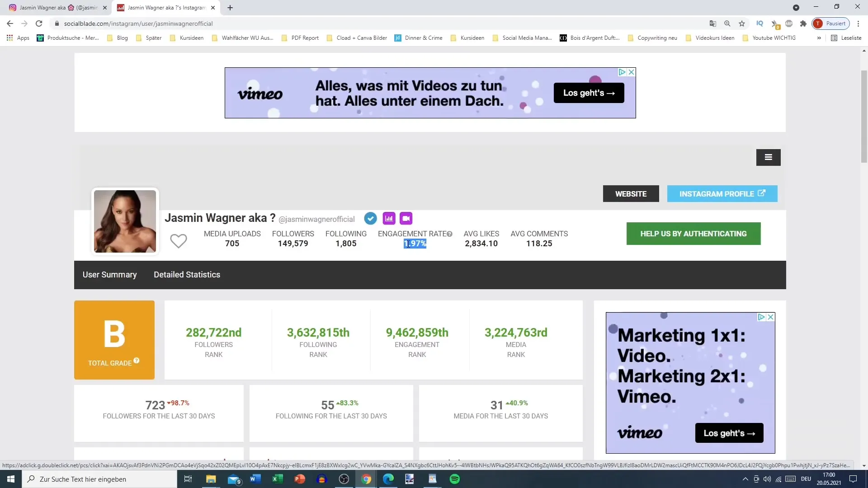The image size is (868, 488).
Task: Close the Instagram Jasmin Wagner tab
Action: (x=105, y=8)
